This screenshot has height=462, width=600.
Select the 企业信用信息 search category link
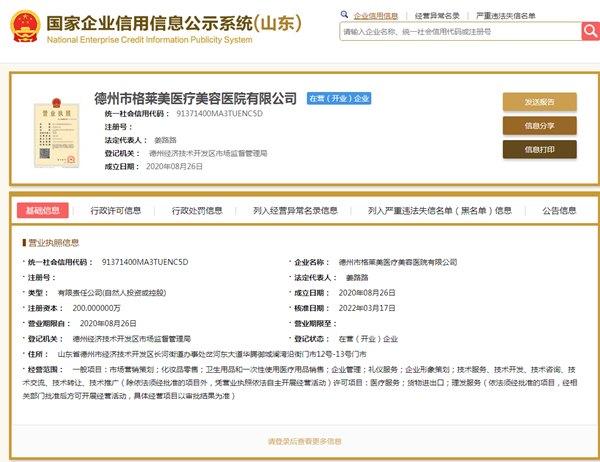[x=376, y=16]
